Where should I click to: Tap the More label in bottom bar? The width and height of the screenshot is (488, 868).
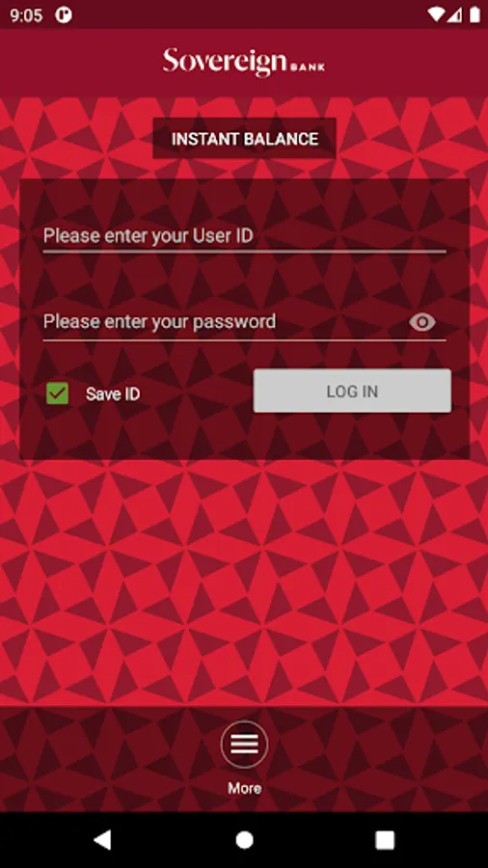tap(244, 788)
